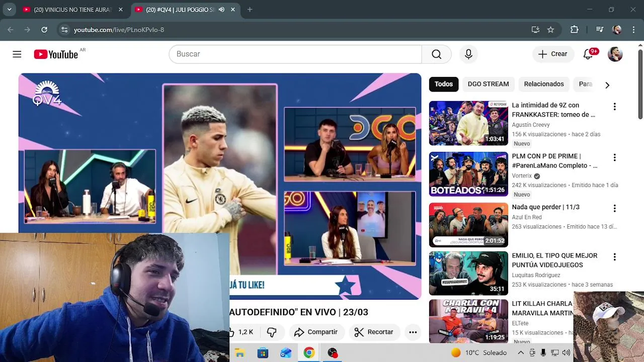Open the notifications bell
The height and width of the screenshot is (362, 644).
tap(588, 54)
